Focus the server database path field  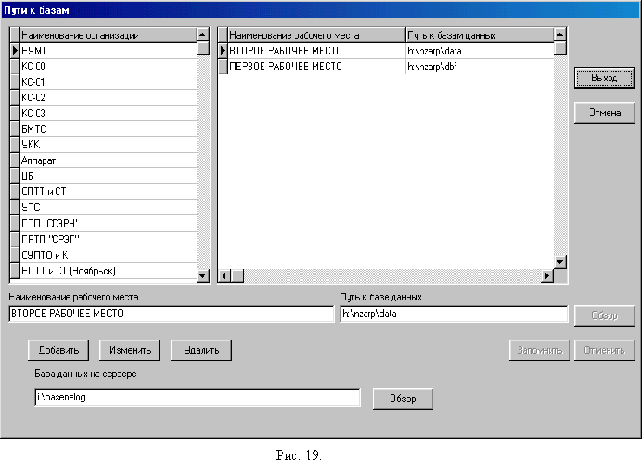(198, 397)
